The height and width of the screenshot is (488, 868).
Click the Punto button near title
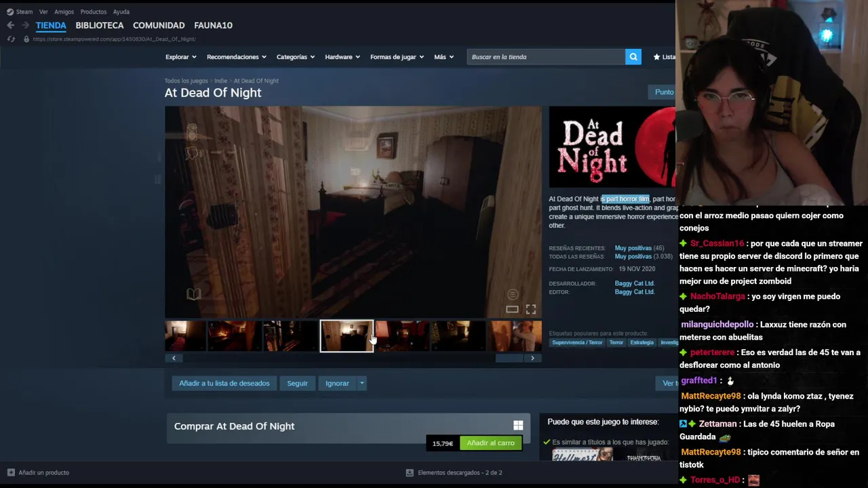tap(662, 92)
